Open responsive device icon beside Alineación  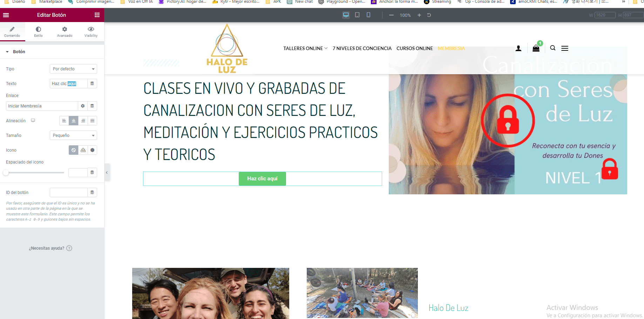click(33, 120)
